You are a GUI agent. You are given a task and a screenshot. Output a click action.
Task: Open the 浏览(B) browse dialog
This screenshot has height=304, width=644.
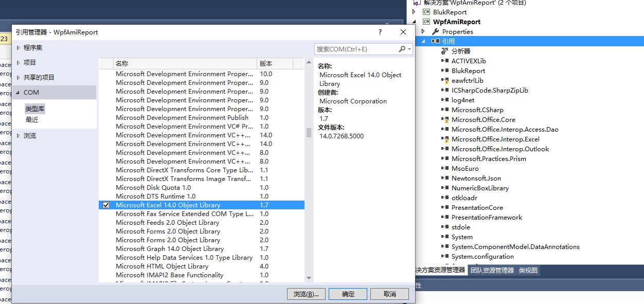(306, 294)
